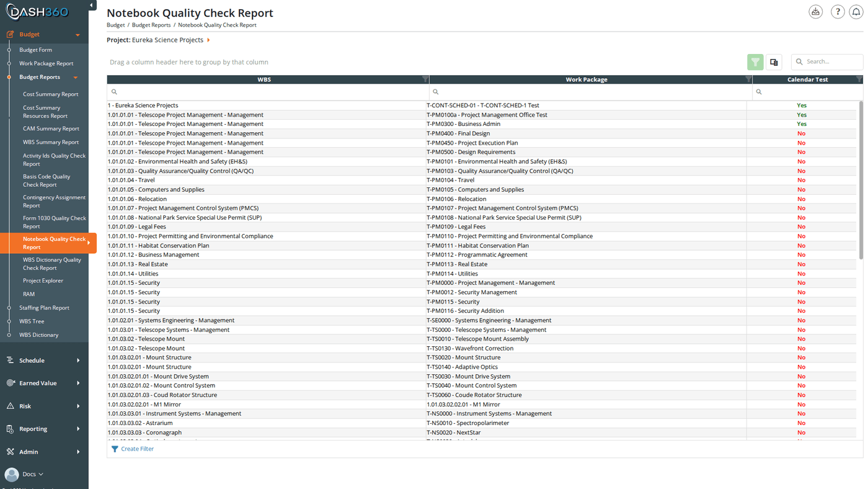Collapse the sidebar with the arrow toggle
The image size is (868, 489).
[x=92, y=6]
